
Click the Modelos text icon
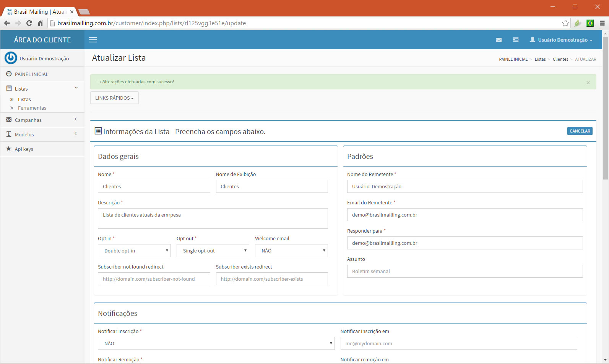(x=9, y=134)
